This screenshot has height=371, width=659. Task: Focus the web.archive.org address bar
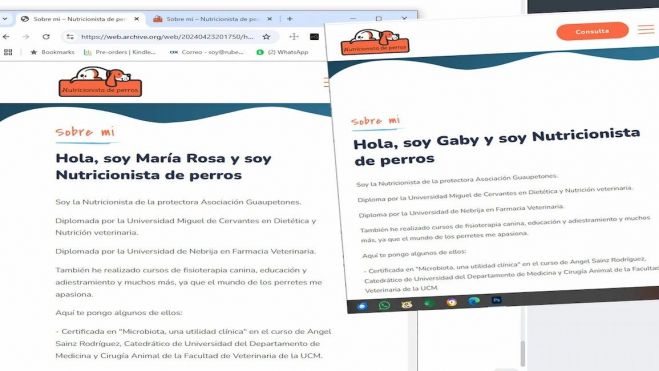click(167, 37)
